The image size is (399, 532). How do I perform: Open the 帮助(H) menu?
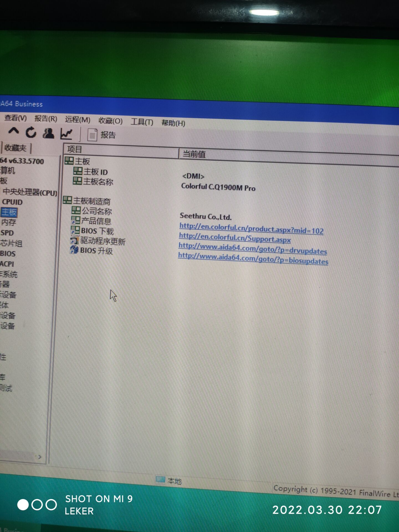[x=173, y=122]
